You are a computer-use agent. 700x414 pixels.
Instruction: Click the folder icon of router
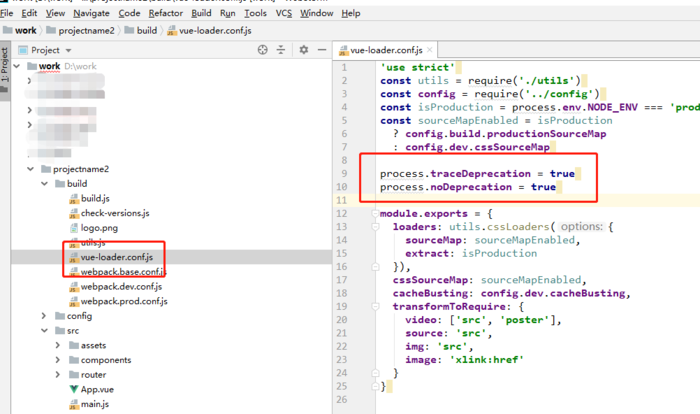(x=74, y=375)
